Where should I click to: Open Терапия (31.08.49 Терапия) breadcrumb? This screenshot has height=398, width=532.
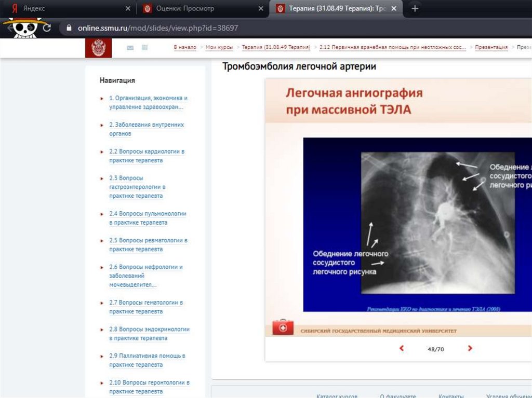pyautogui.click(x=276, y=47)
